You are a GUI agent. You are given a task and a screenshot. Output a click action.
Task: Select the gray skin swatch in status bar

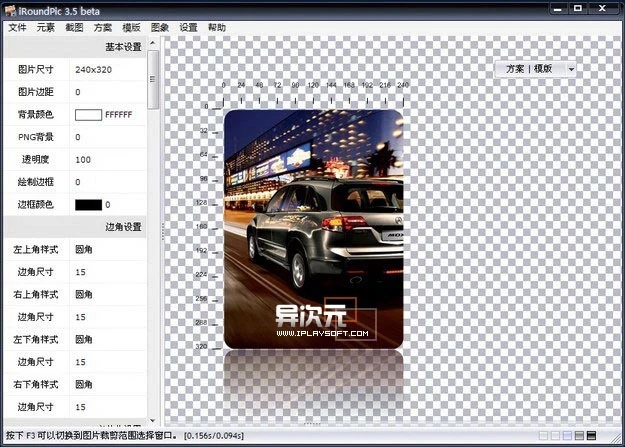pos(579,435)
